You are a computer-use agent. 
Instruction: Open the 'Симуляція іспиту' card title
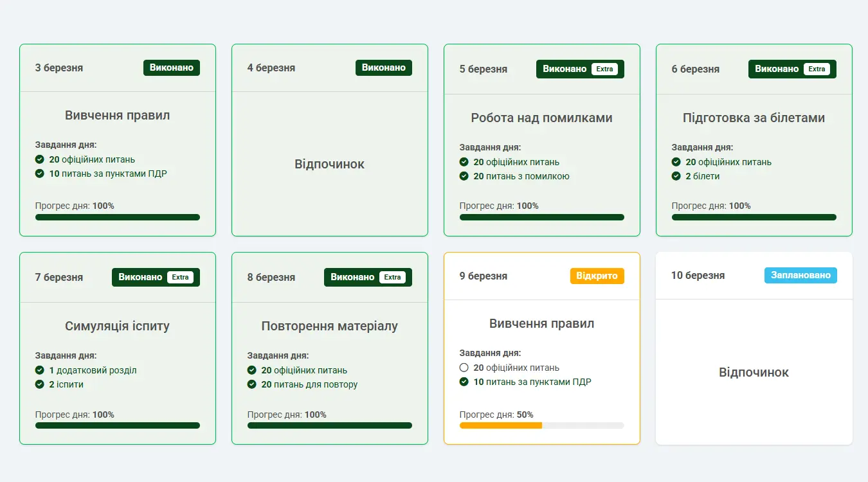point(117,326)
